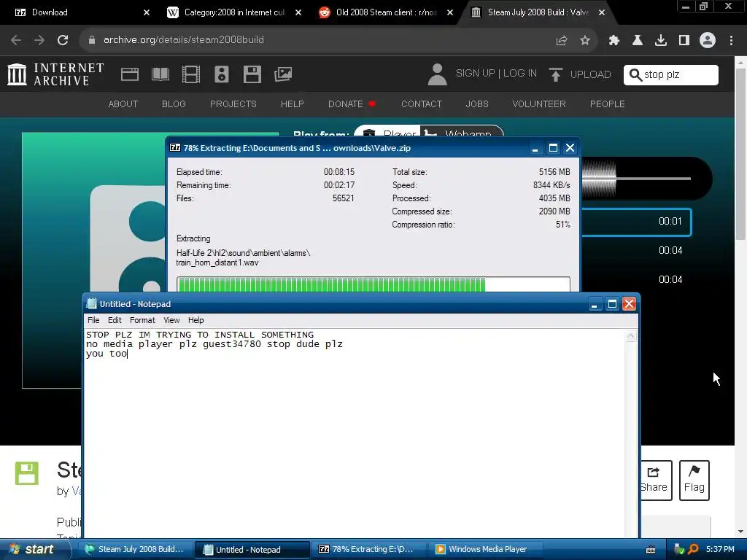Open Notepad Edit menu
Viewport: 747px width, 560px height.
coord(115,320)
